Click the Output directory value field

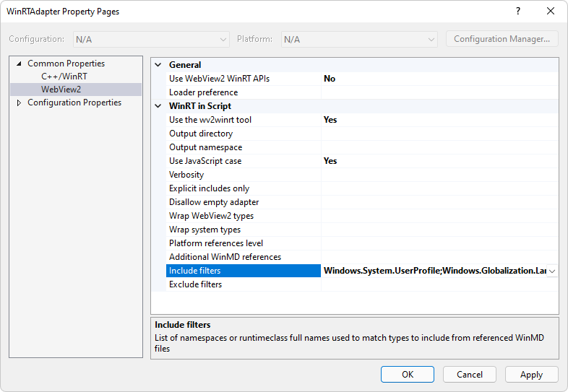(x=439, y=134)
